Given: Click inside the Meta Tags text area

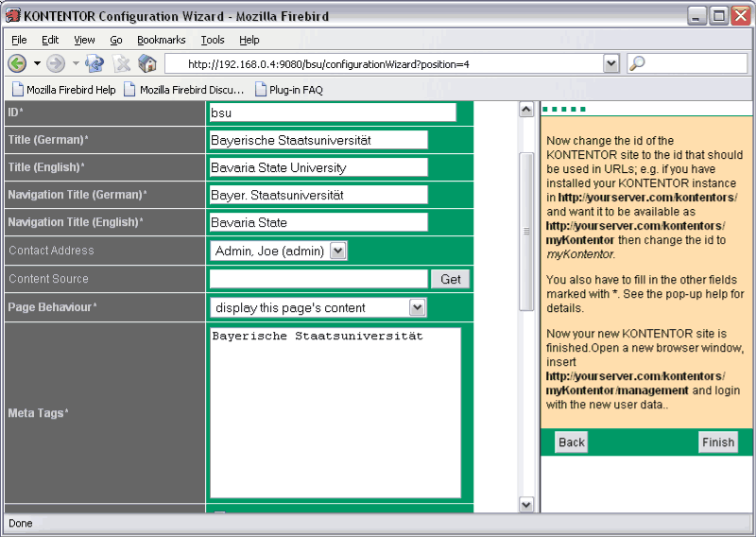Looking at the screenshot, I should pos(335,412).
